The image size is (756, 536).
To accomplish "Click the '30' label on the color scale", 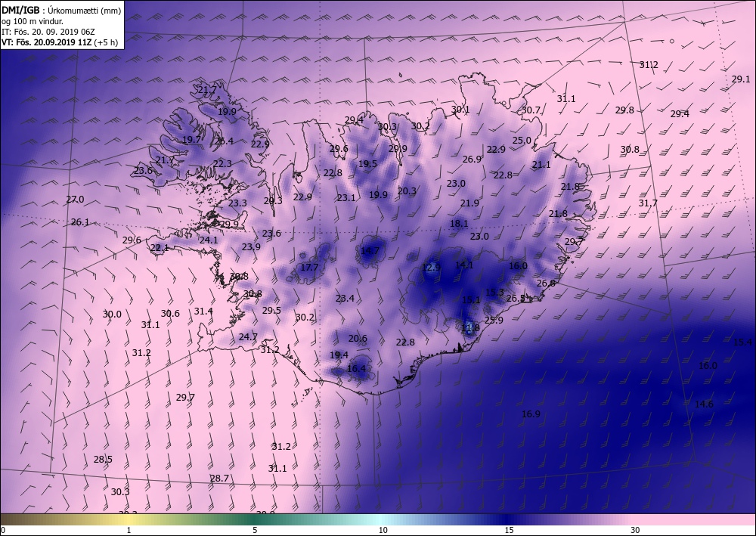I will 635,530.
